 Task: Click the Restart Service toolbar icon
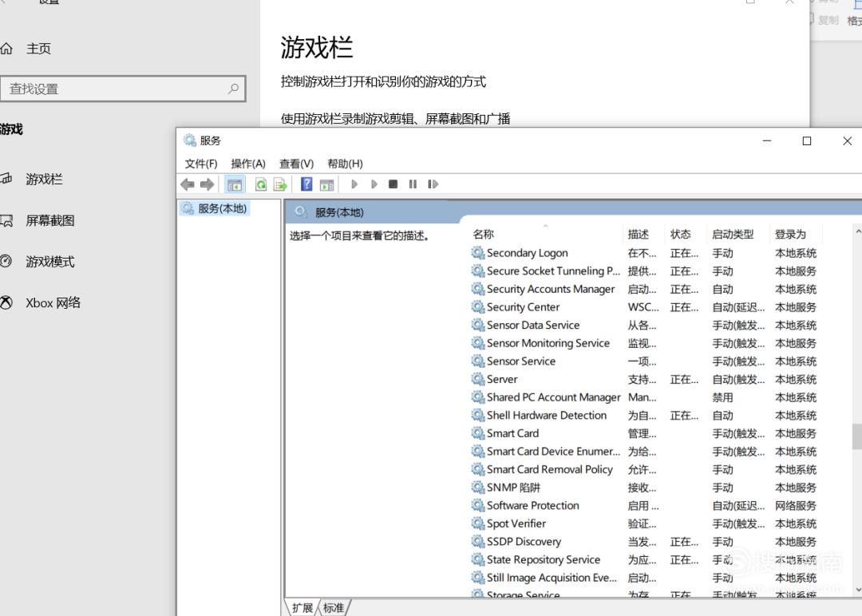coord(433,184)
